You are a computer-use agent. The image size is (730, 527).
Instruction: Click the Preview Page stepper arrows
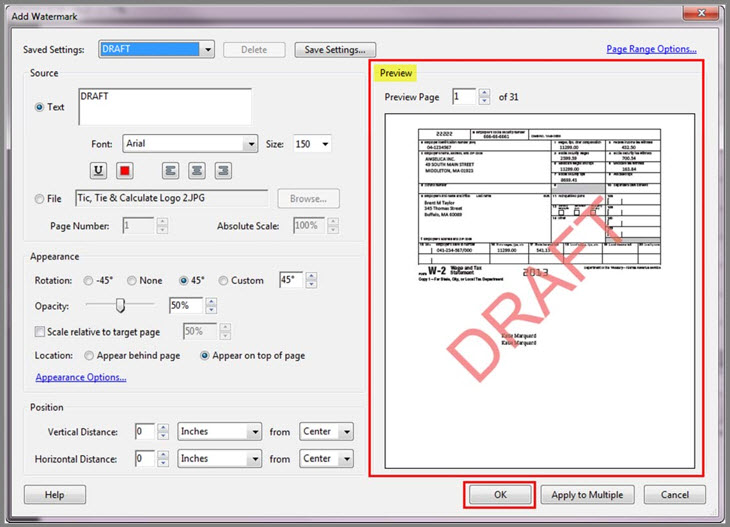(x=484, y=97)
